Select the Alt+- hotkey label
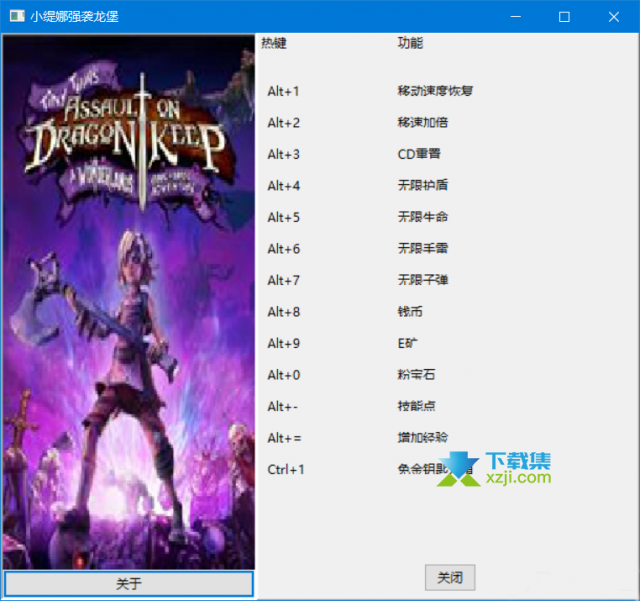The height and width of the screenshot is (601, 640). tap(282, 406)
